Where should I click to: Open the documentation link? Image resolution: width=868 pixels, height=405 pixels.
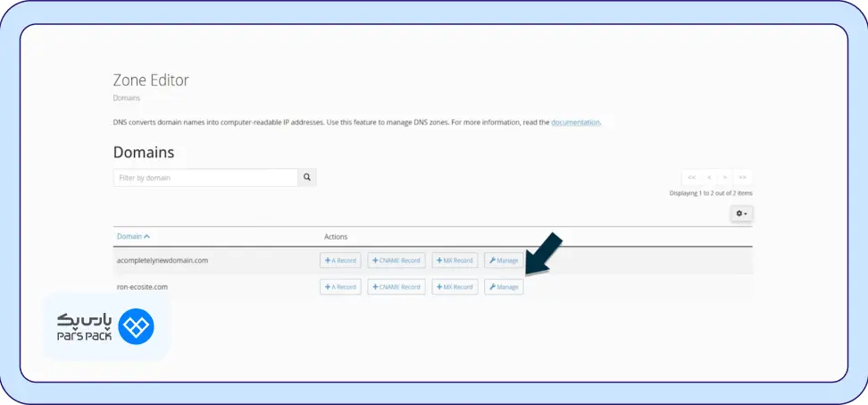(x=575, y=122)
